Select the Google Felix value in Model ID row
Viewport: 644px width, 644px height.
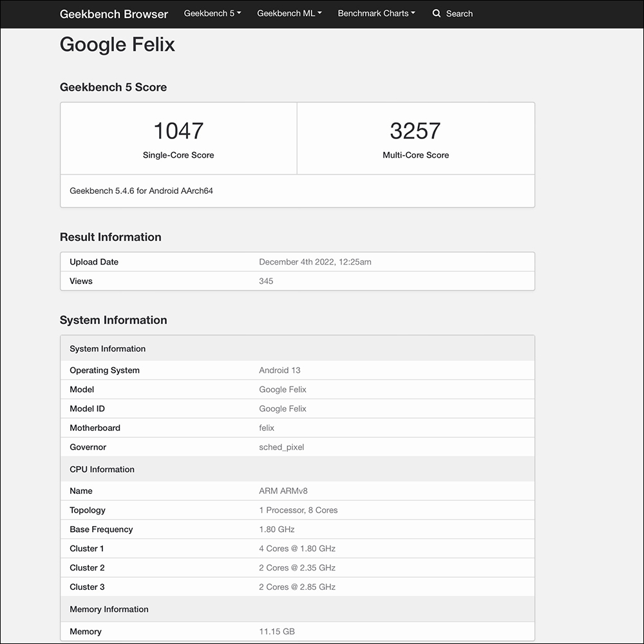(283, 409)
